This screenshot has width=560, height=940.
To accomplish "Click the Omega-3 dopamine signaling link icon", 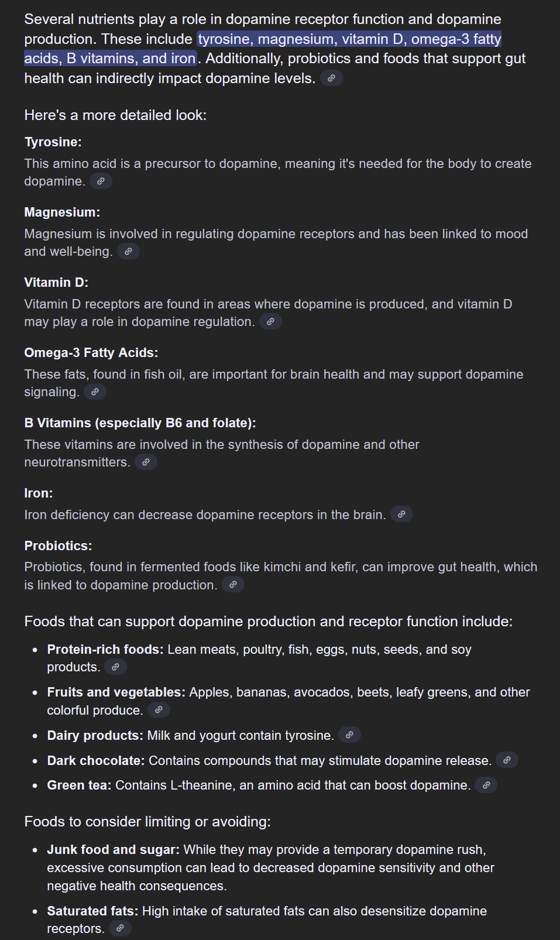I will (x=95, y=392).
